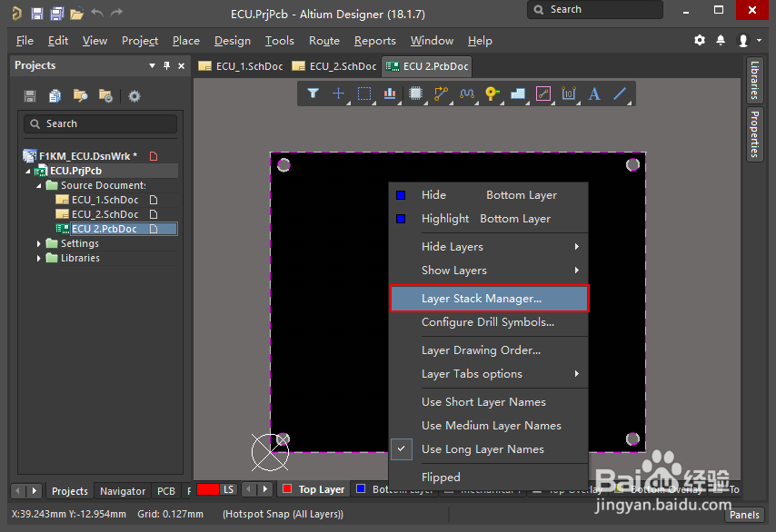The image size is (776, 532).
Task: Switch to the PCB panel tab
Action: pyautogui.click(x=165, y=491)
